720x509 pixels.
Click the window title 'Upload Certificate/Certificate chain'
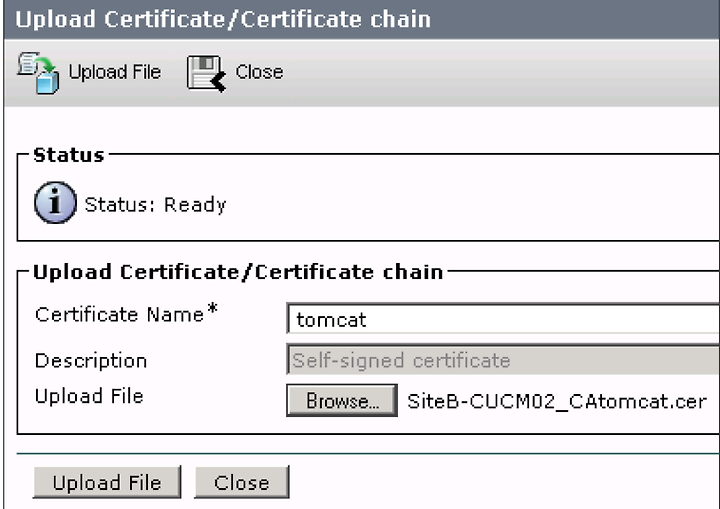click(x=223, y=19)
